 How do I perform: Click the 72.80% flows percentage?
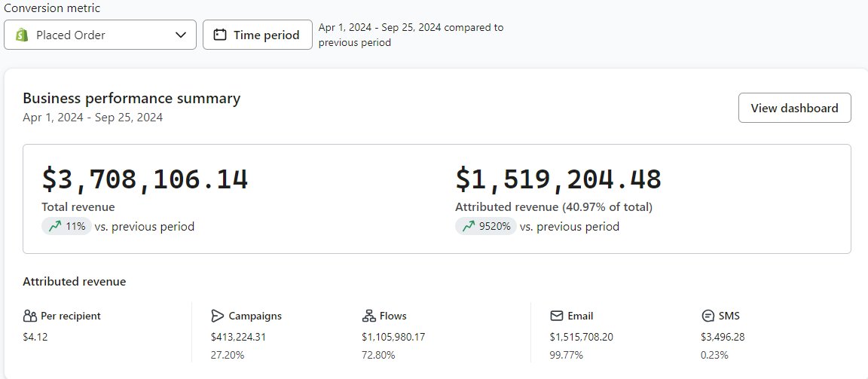tap(379, 355)
